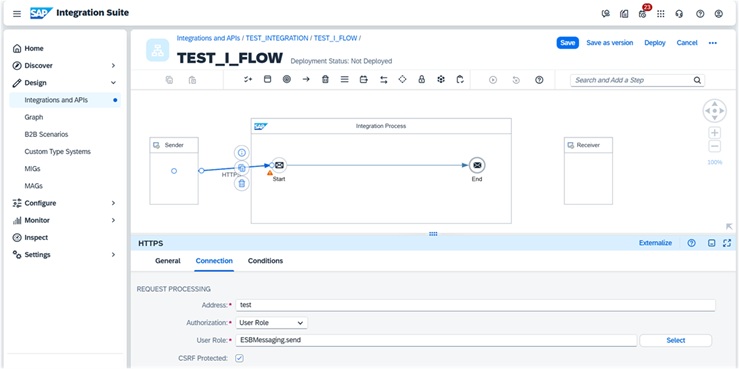Click the Address input field
The image size is (739, 369).
(476, 305)
